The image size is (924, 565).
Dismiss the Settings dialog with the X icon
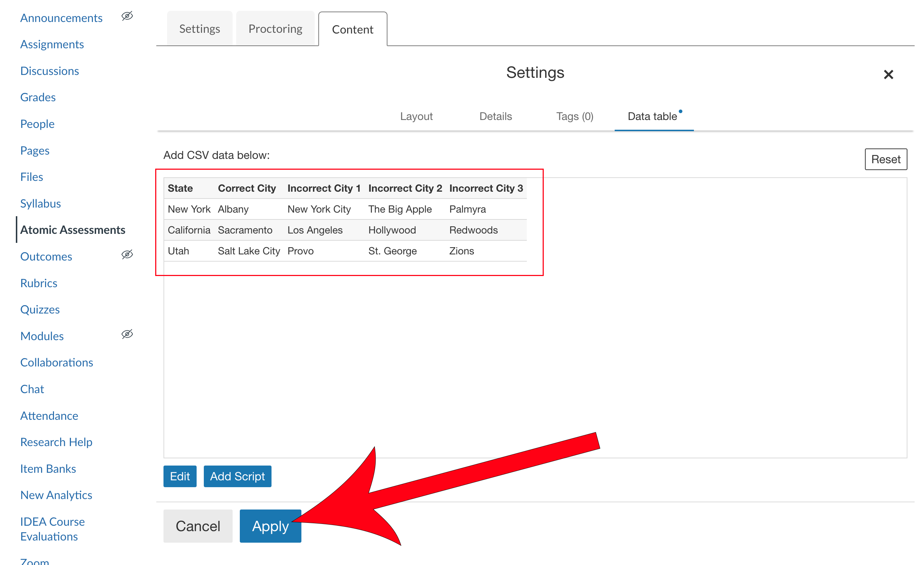[888, 75]
